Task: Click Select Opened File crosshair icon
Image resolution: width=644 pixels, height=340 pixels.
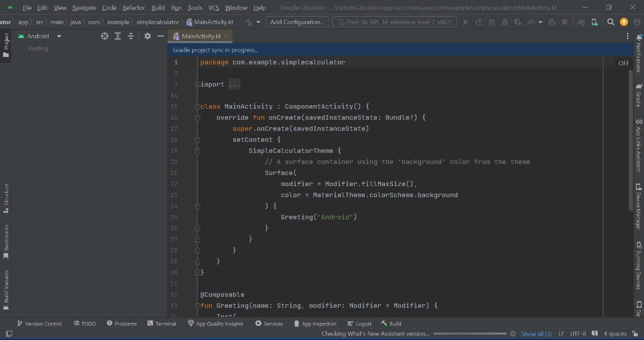Action: tap(105, 36)
